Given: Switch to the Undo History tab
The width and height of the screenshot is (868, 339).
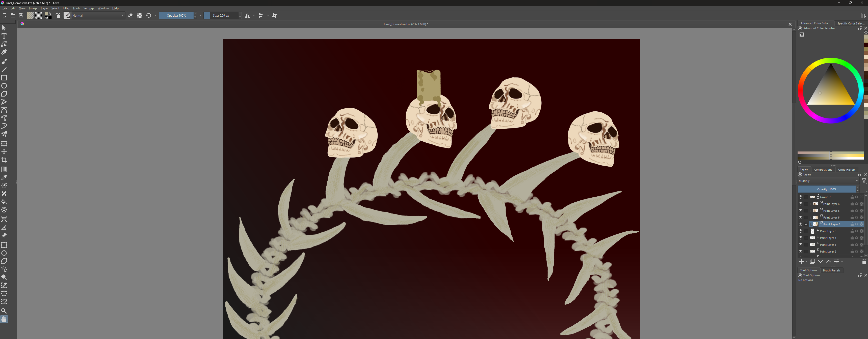Looking at the screenshot, I should pyautogui.click(x=847, y=170).
